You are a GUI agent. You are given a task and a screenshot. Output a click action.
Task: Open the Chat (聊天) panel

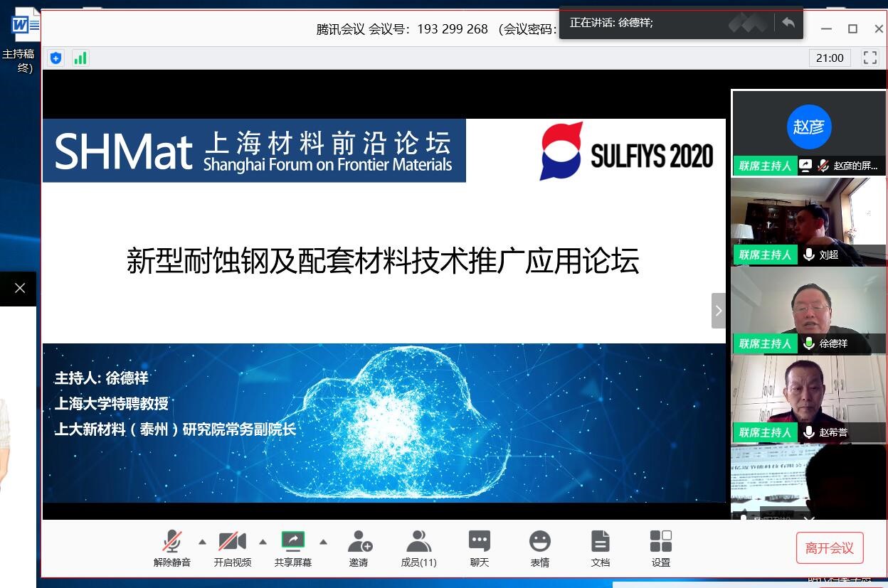coord(480,542)
